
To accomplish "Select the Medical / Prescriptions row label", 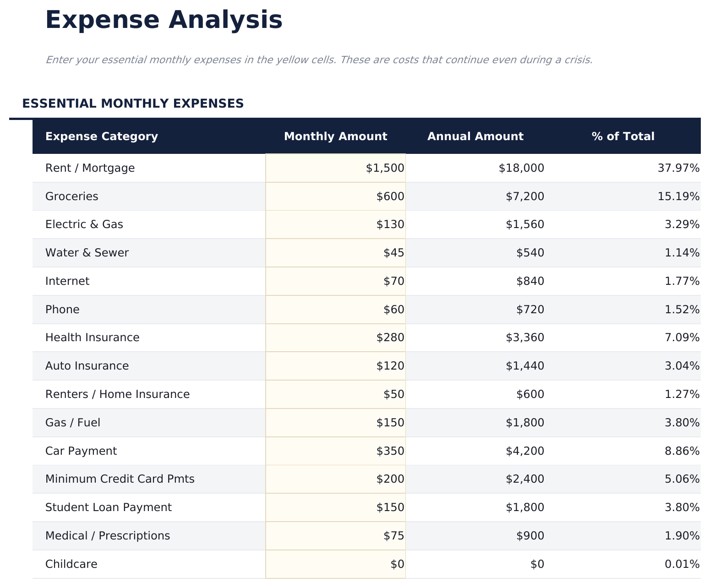I will click(108, 535).
